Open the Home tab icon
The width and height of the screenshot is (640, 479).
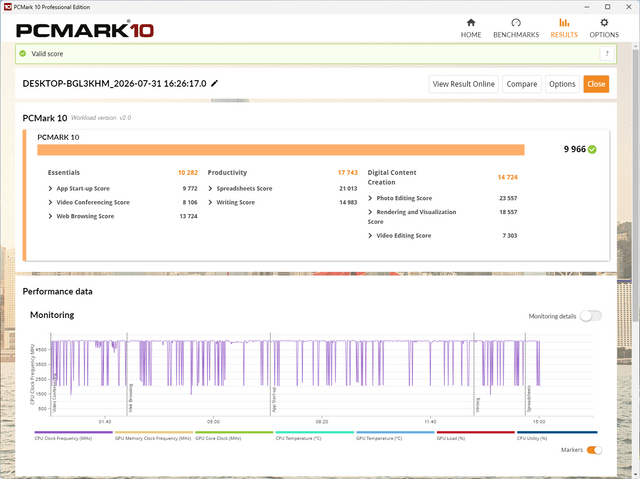tap(471, 22)
